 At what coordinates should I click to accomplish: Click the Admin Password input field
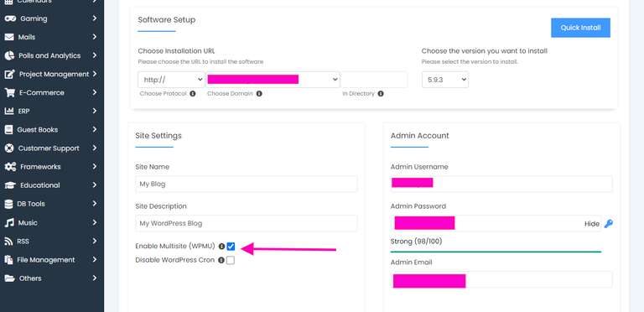496,223
